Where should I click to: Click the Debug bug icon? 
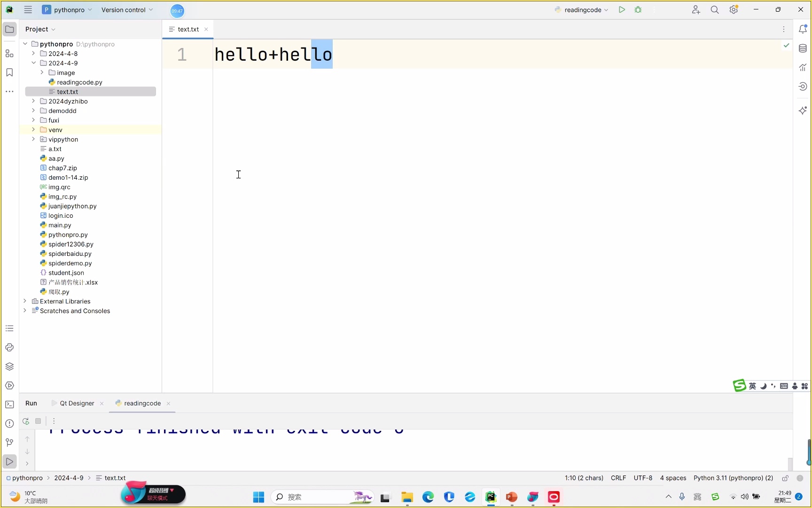pyautogui.click(x=638, y=10)
